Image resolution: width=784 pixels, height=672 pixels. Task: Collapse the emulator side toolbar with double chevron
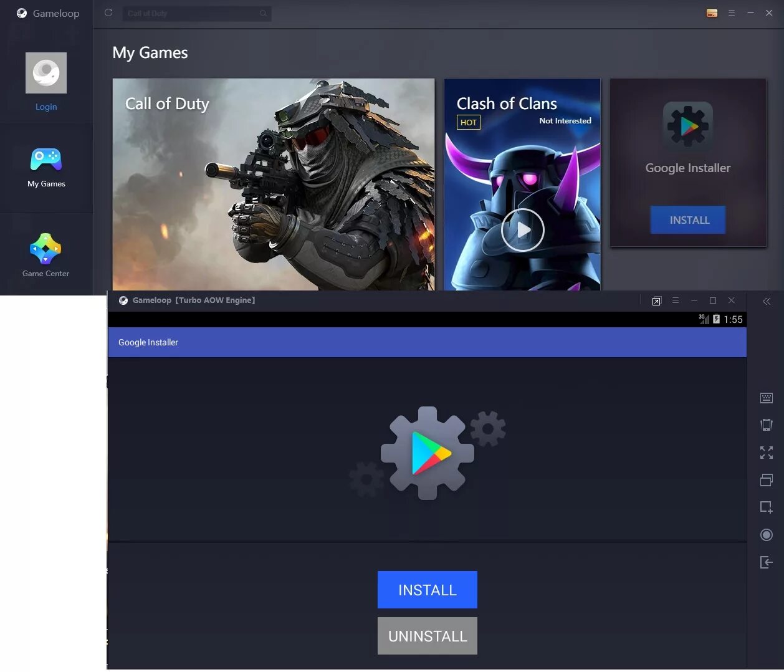(767, 301)
